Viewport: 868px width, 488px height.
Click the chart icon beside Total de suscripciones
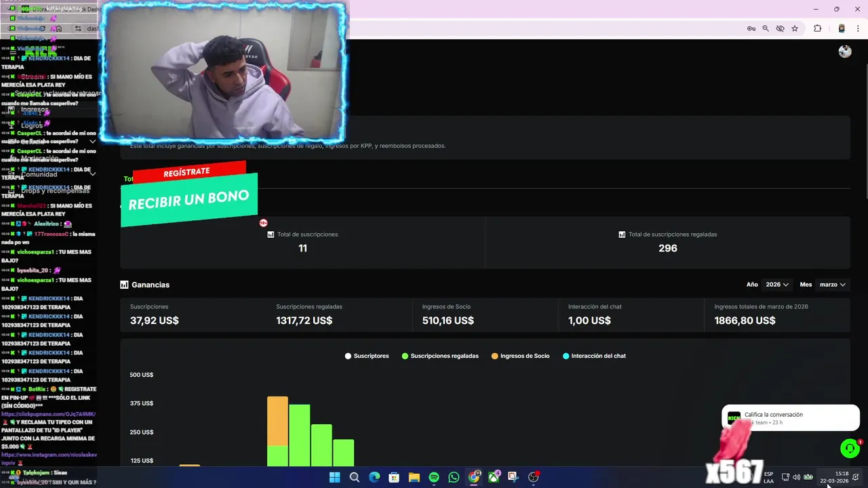coord(271,235)
